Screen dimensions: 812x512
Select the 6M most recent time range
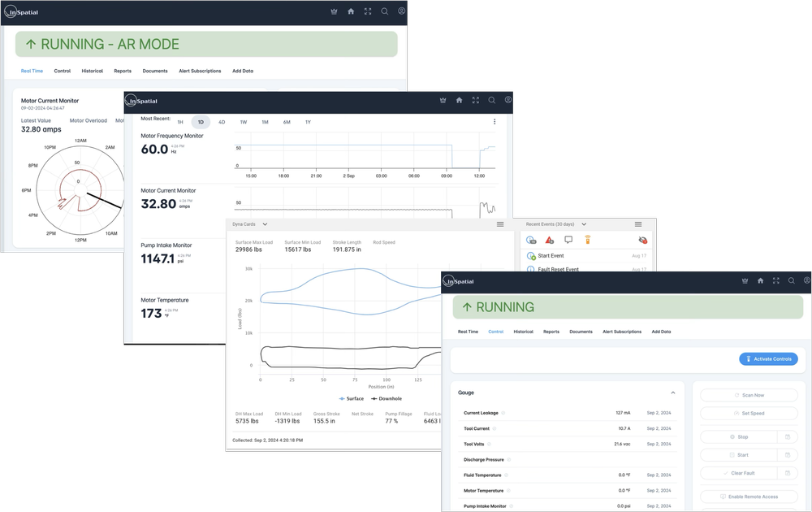pyautogui.click(x=287, y=122)
